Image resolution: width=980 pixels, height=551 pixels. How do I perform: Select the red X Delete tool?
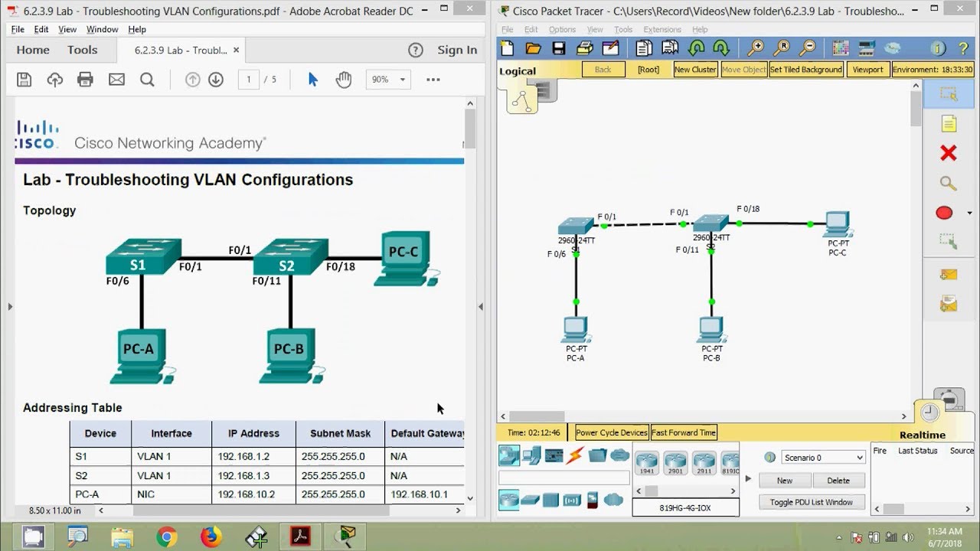pos(949,154)
